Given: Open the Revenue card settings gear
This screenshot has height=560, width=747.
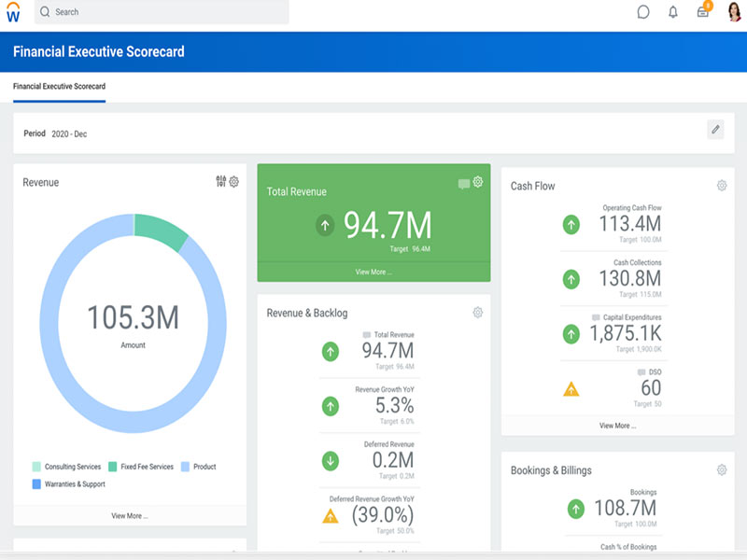Looking at the screenshot, I should pyautogui.click(x=233, y=182).
